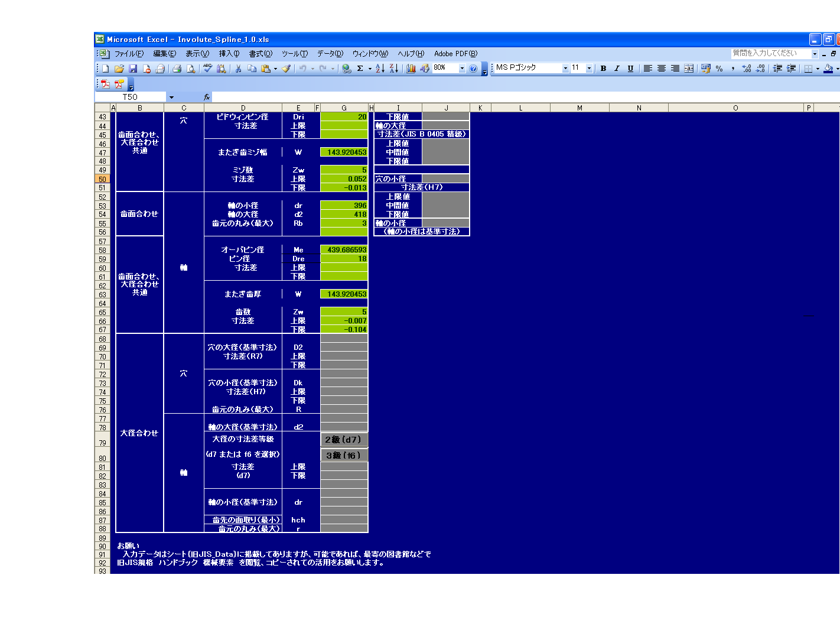This screenshot has width=840, height=617.
Task: Open the 挿入(I) menu
Action: (x=229, y=54)
